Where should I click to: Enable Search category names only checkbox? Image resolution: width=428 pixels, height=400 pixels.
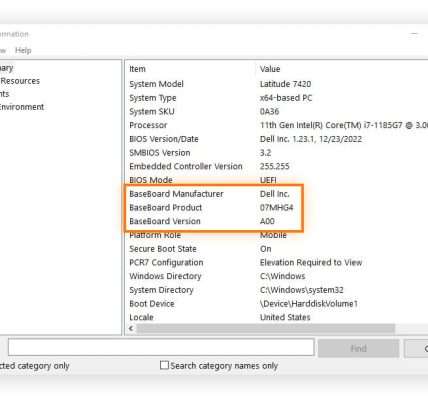coord(164,365)
